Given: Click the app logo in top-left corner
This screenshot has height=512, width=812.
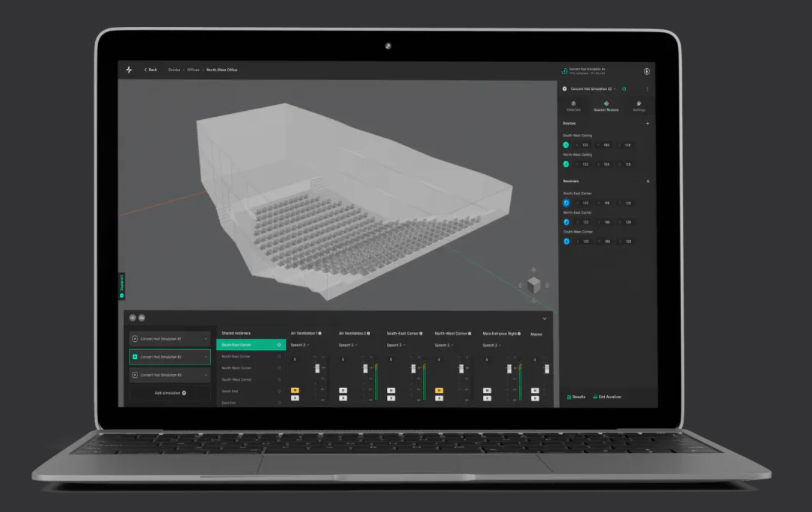Looking at the screenshot, I should (129, 70).
